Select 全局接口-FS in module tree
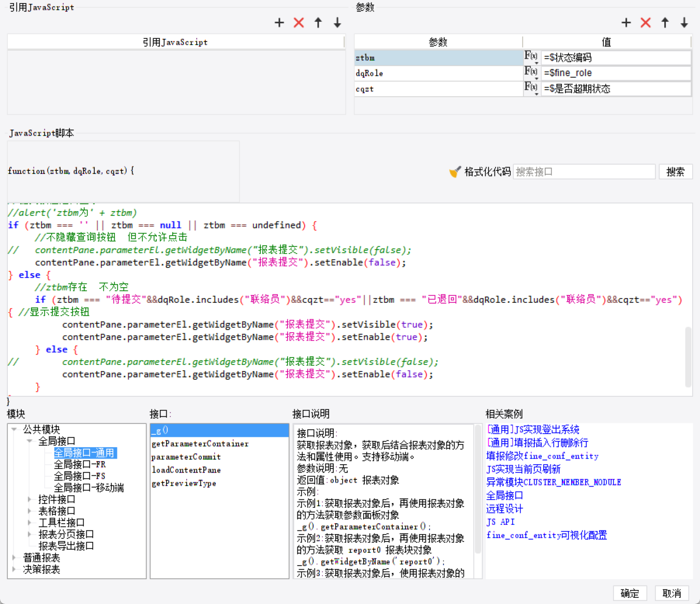700x604 pixels. click(80, 476)
